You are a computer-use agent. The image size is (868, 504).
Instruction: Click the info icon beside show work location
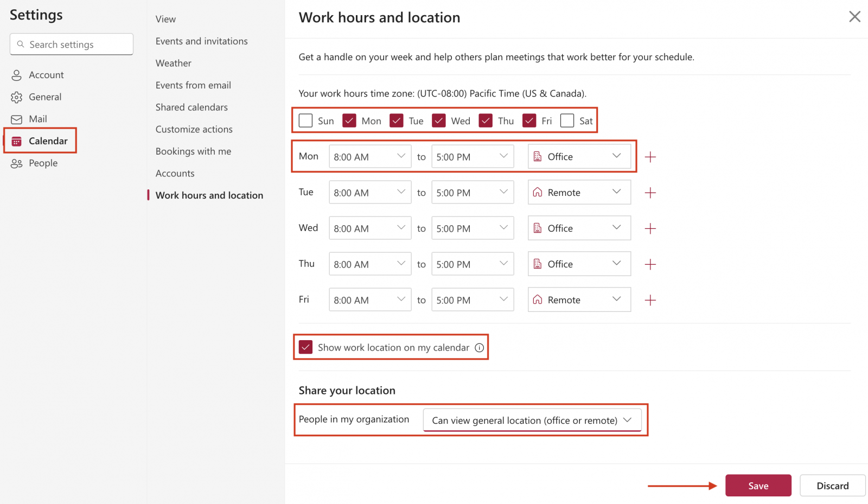click(x=479, y=348)
